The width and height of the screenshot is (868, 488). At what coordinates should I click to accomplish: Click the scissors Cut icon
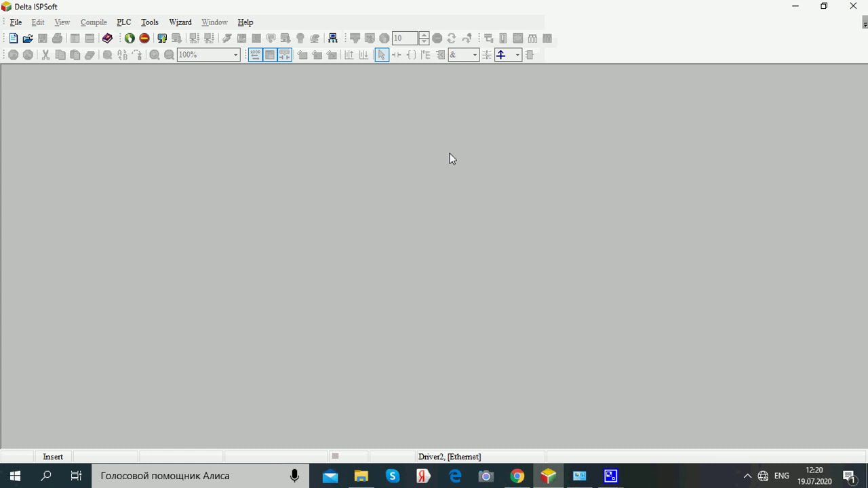pos(45,55)
